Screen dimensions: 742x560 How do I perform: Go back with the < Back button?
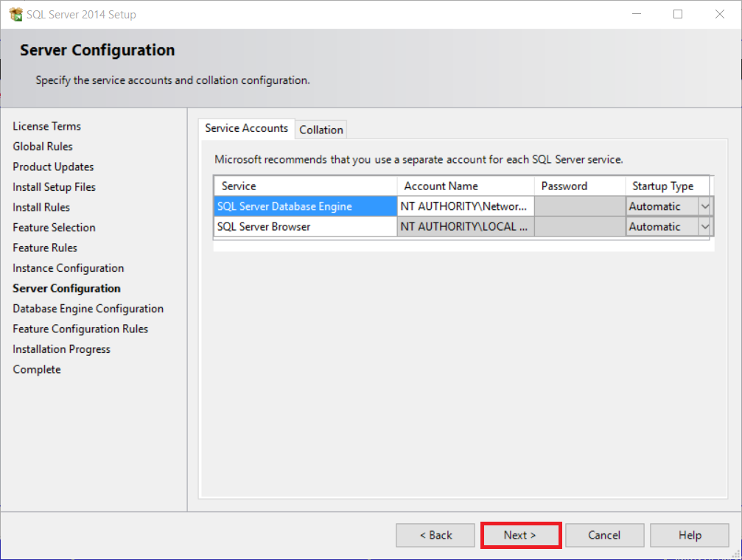tap(435, 536)
